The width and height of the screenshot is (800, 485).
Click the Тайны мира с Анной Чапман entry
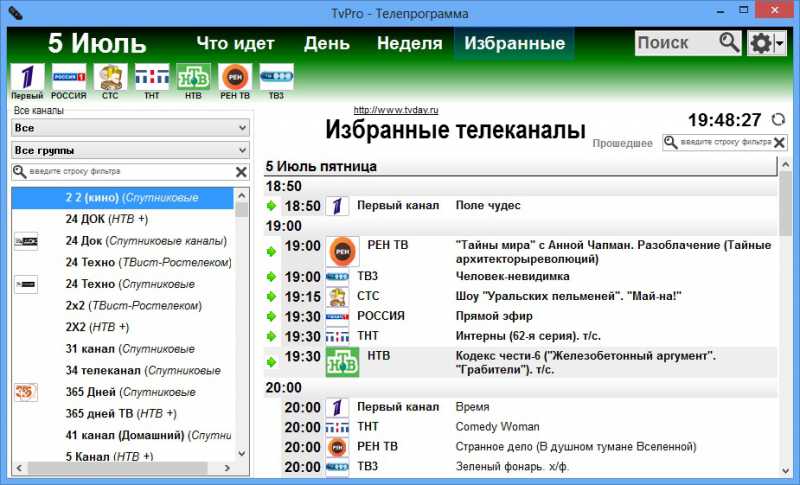click(x=613, y=252)
